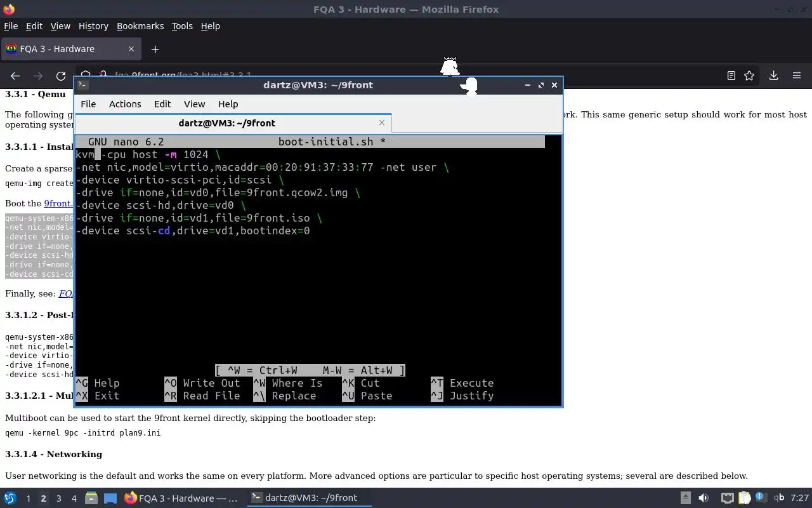Switch to the Firefox taskbar entry
This screenshot has width=812, height=508.
(x=181, y=498)
